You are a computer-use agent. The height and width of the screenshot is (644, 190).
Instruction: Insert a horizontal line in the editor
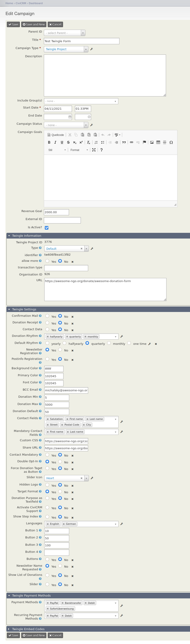point(164,142)
